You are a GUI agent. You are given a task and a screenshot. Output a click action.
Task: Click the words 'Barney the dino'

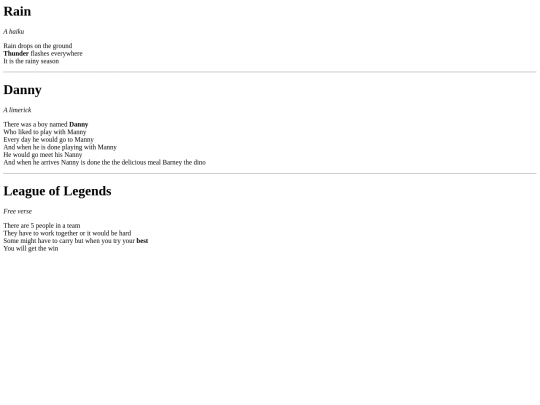click(x=184, y=162)
